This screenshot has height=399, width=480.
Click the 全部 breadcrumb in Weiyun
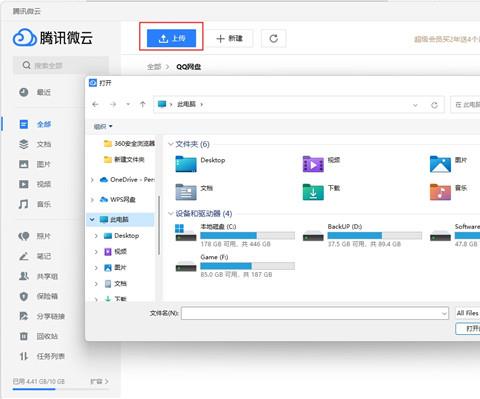click(x=154, y=67)
